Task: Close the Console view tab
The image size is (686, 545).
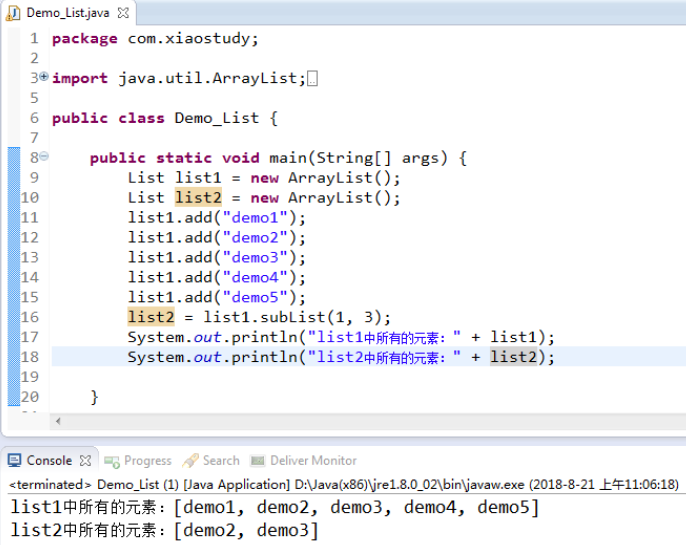Action: [85, 461]
